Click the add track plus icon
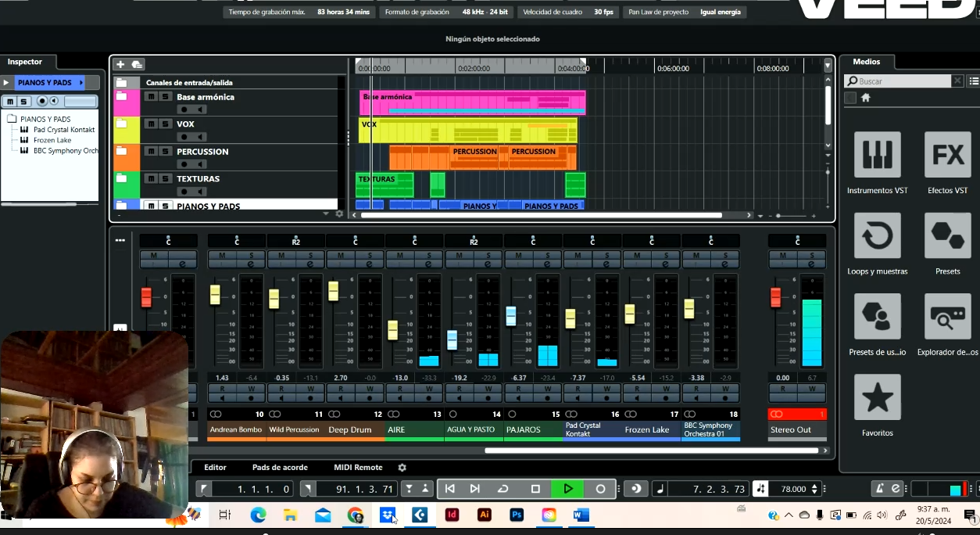Viewport: 980px width, 535px height. (120, 64)
